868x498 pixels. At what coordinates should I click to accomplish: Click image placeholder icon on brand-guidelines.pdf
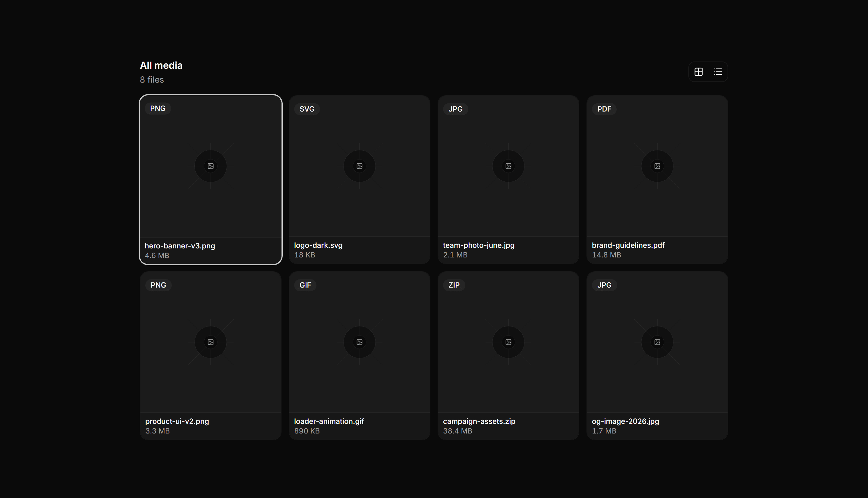click(657, 166)
